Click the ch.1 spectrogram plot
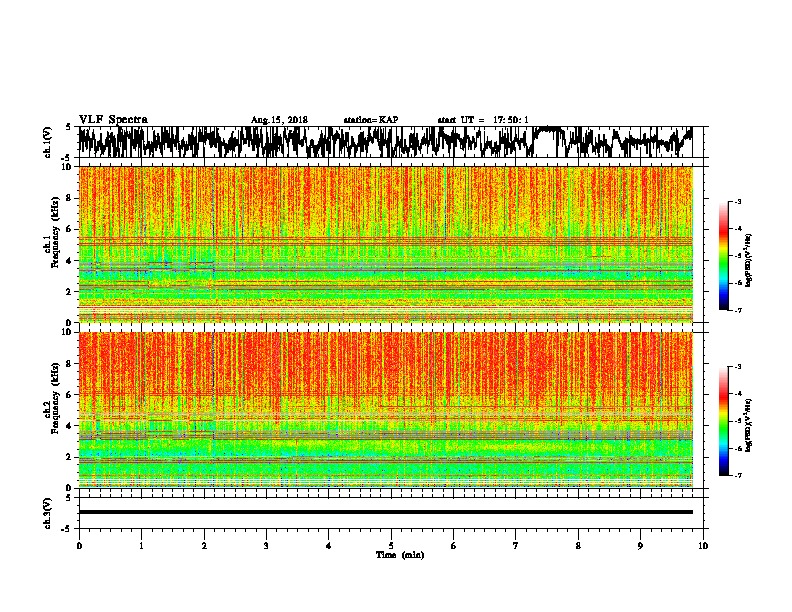Screen dimensions: 792x612 [386, 244]
